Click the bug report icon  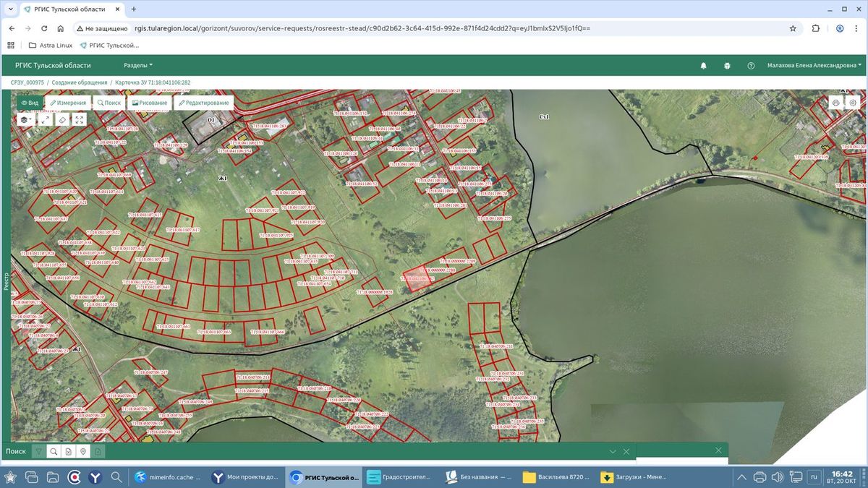pyautogui.click(x=727, y=65)
